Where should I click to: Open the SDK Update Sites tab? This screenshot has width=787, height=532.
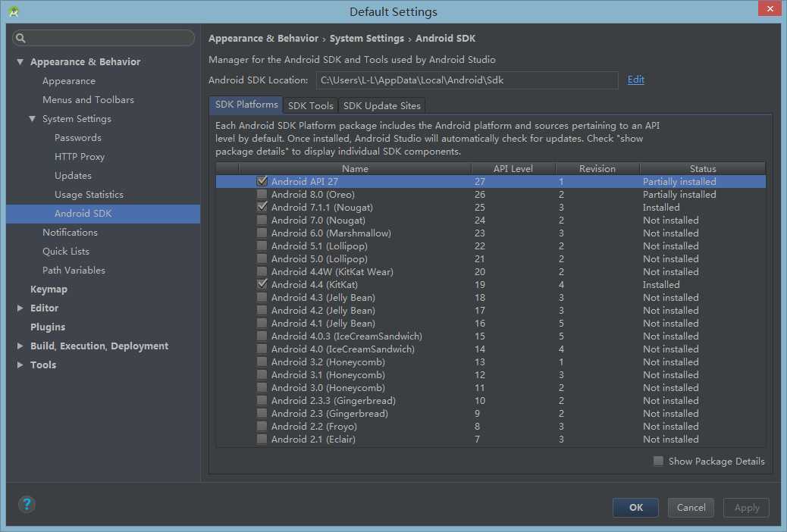coord(381,105)
